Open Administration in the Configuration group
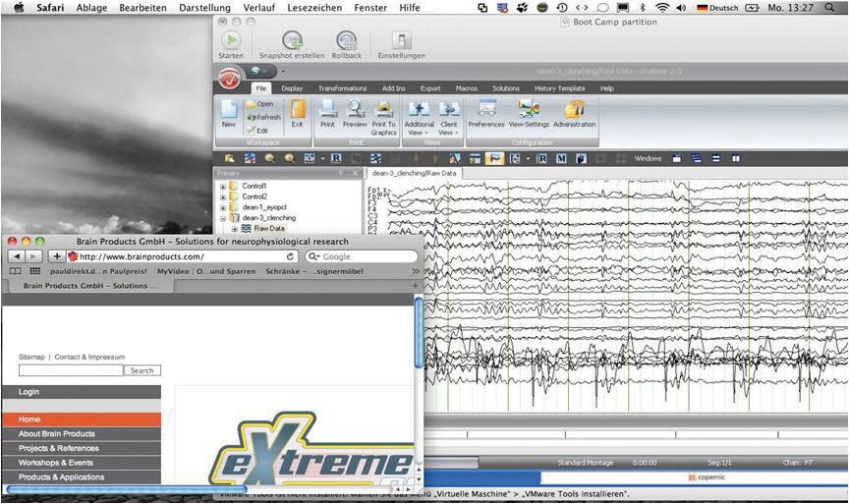 coord(575,109)
